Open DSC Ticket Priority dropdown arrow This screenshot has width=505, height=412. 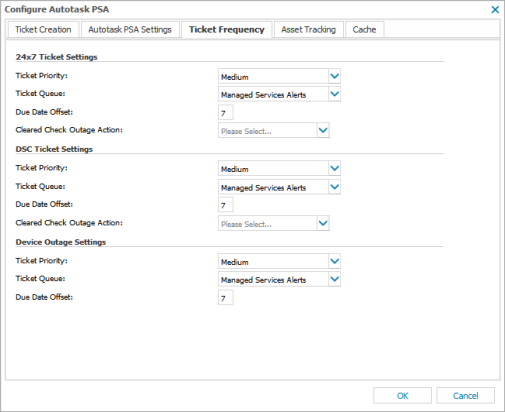pos(334,168)
